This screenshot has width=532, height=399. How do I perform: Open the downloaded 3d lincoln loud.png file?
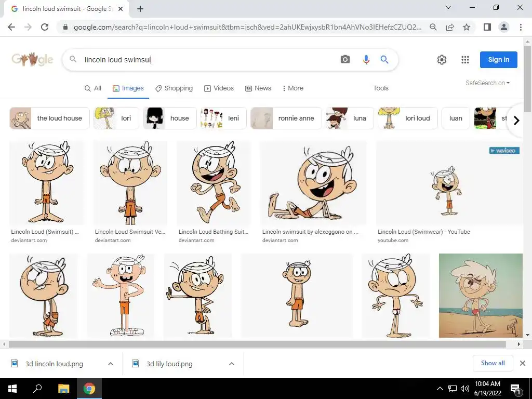[54, 364]
